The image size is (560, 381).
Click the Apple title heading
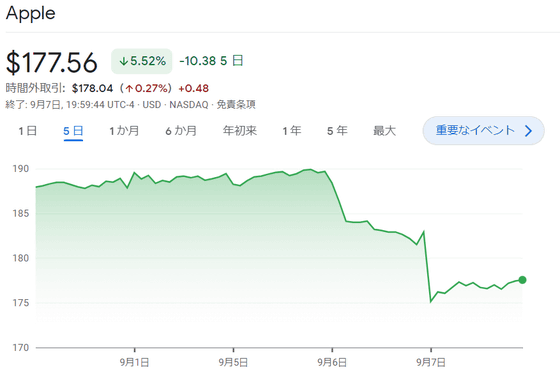31,14
